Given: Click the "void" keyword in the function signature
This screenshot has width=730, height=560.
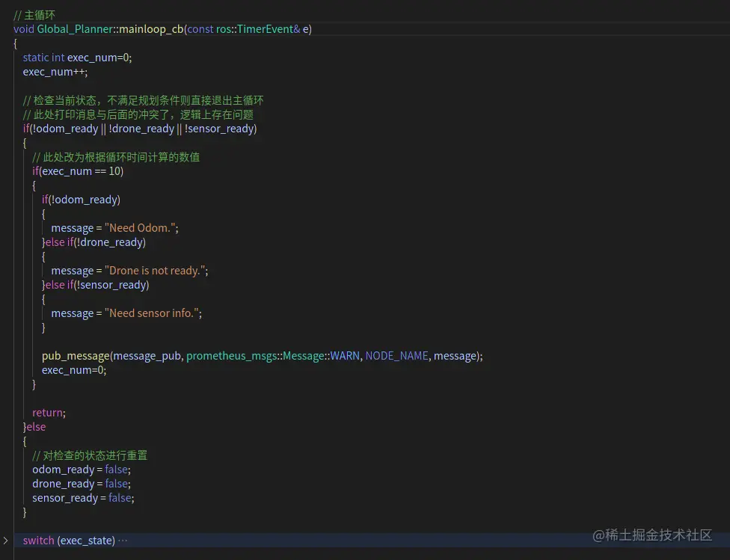Looking at the screenshot, I should (x=24, y=29).
